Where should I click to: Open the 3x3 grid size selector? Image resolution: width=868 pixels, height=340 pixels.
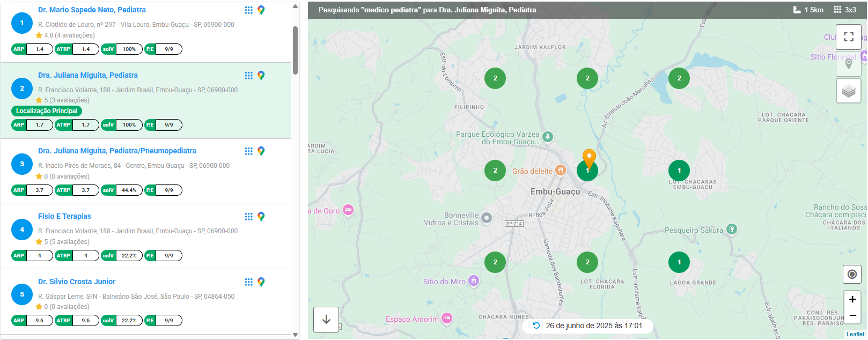click(x=845, y=10)
